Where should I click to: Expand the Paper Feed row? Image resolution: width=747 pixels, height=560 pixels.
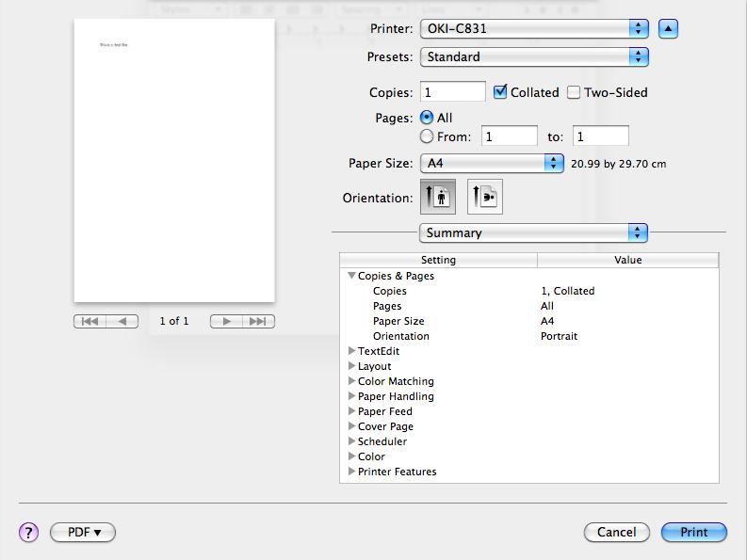pyautogui.click(x=351, y=411)
